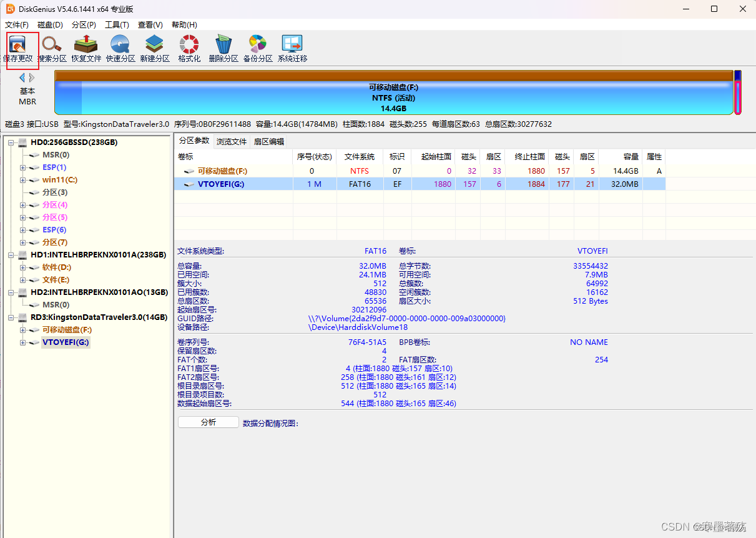
Task: Click the 容量 column header
Action: pyautogui.click(x=621, y=157)
